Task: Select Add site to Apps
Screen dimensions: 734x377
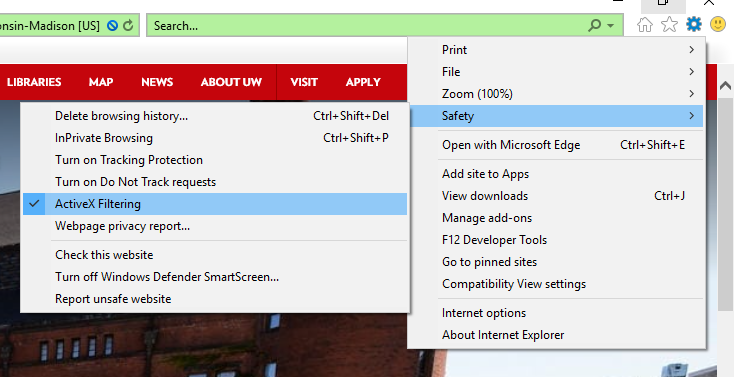Action: 557,174
